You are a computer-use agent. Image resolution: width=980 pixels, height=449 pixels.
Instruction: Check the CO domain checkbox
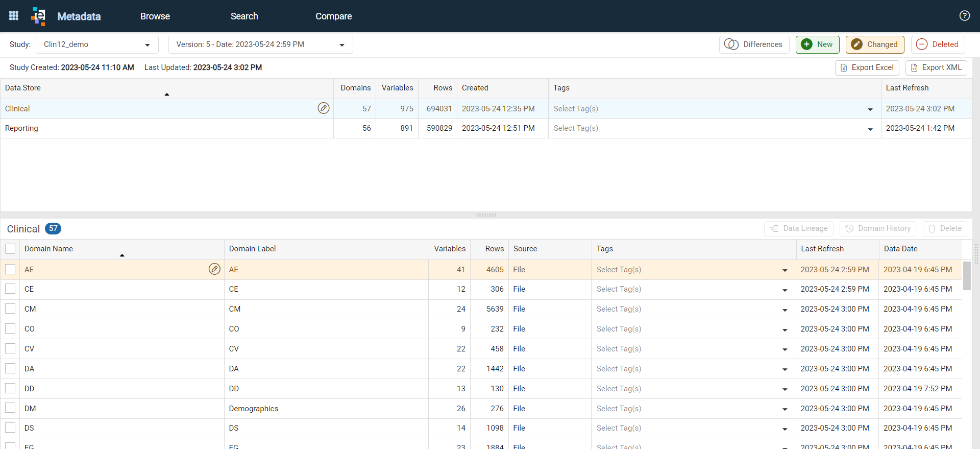tap(10, 328)
